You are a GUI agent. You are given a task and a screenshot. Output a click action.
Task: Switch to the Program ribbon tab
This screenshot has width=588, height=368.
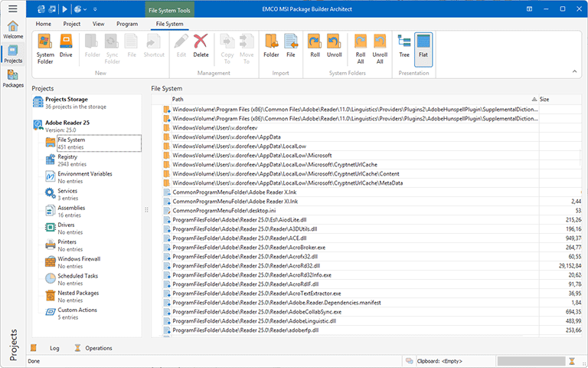127,24
